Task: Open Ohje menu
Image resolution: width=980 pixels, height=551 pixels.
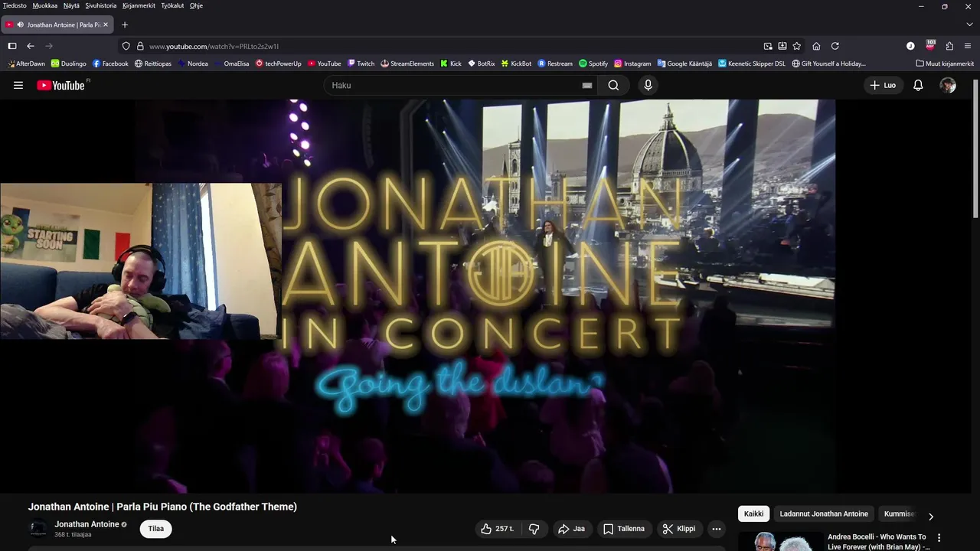Action: (x=196, y=5)
